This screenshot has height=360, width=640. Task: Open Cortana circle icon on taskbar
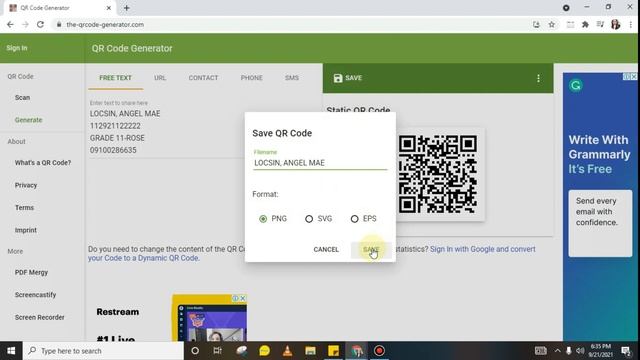pyautogui.click(x=195, y=351)
